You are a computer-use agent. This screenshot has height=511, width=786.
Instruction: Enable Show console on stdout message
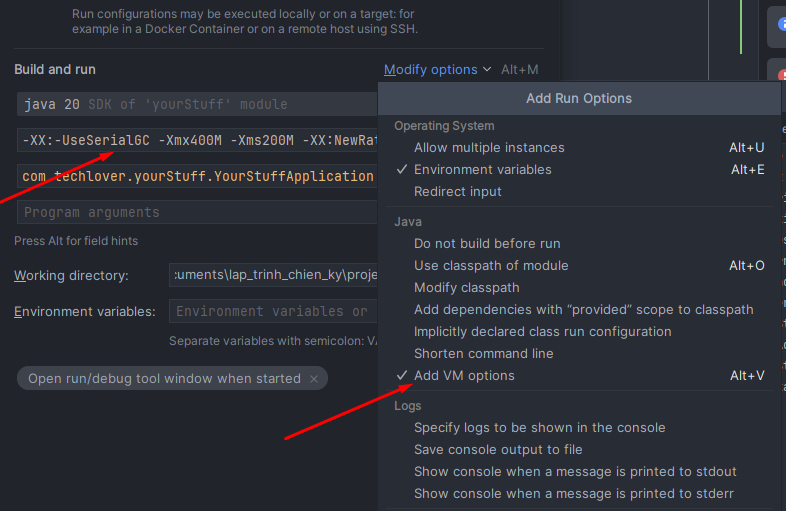pyautogui.click(x=575, y=472)
